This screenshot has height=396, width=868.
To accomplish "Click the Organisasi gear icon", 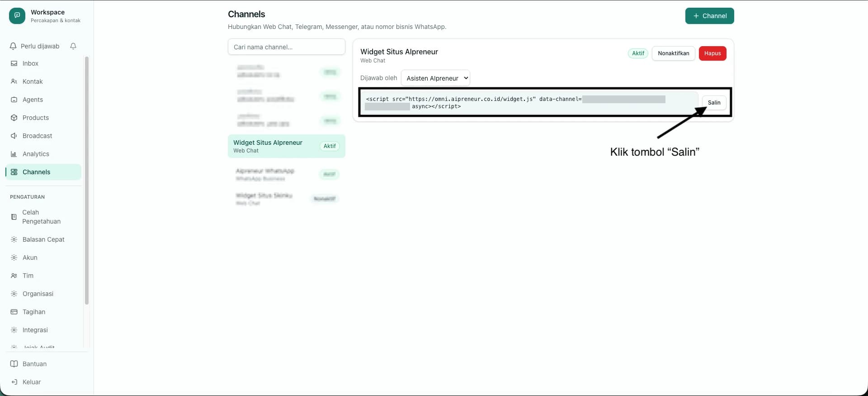I will coord(14,294).
